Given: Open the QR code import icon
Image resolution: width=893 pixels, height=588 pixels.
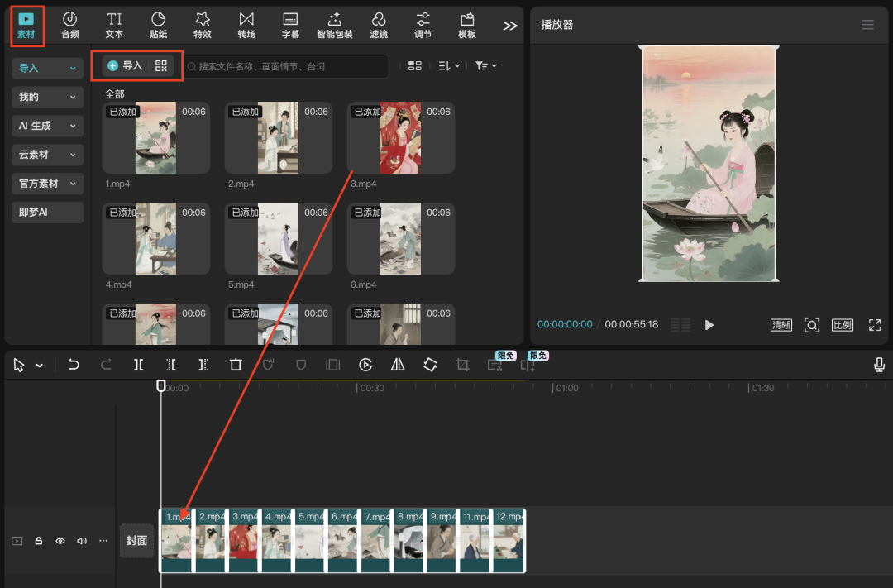Looking at the screenshot, I should (161, 66).
